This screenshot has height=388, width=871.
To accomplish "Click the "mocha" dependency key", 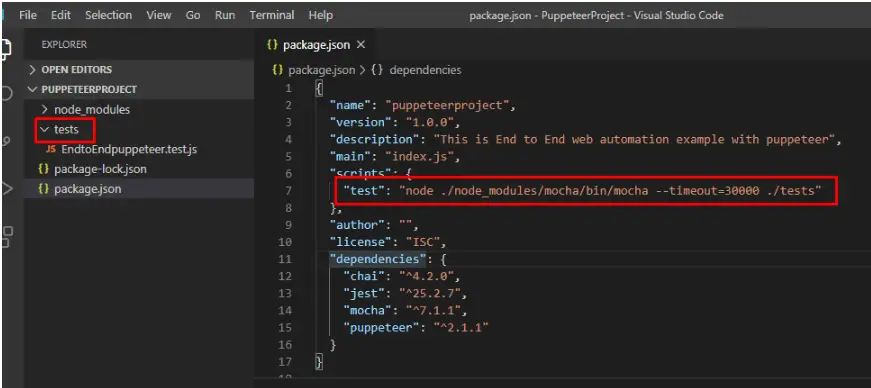I will tap(367, 311).
